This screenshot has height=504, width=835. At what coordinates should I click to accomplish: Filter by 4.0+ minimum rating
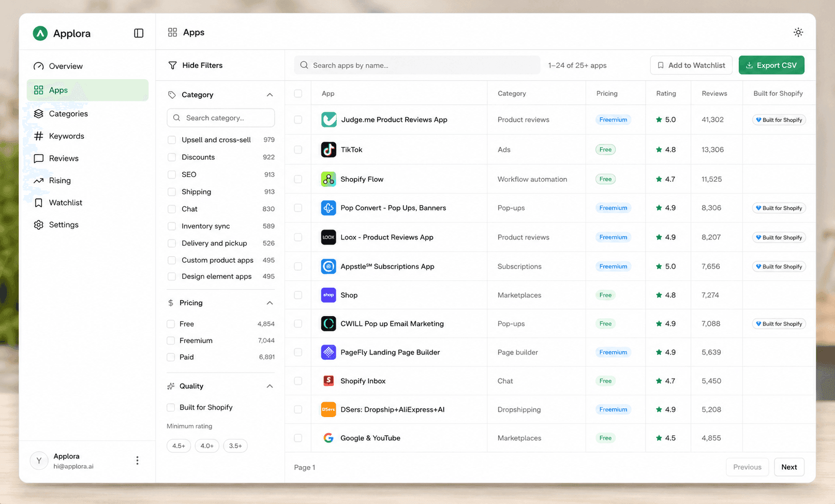point(207,446)
